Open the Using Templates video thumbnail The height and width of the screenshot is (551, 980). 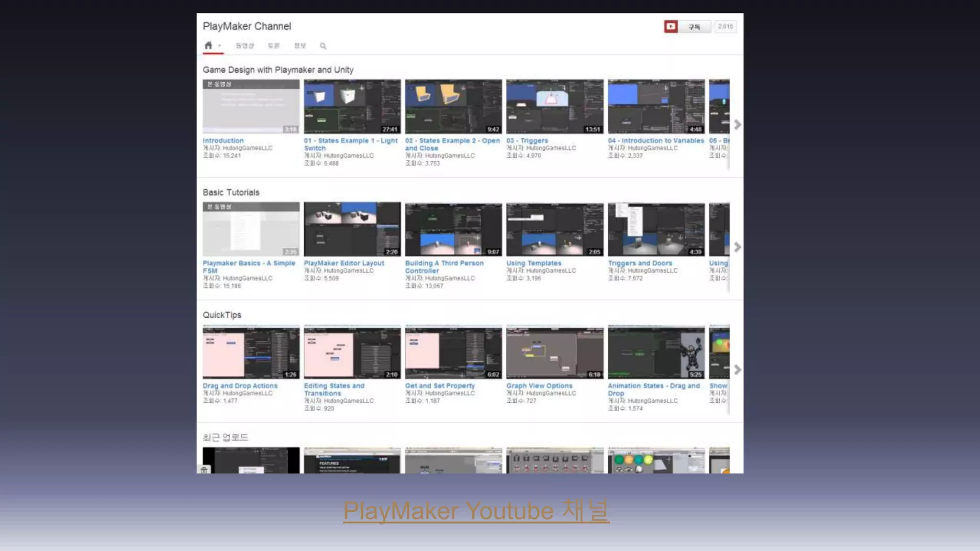[555, 229]
